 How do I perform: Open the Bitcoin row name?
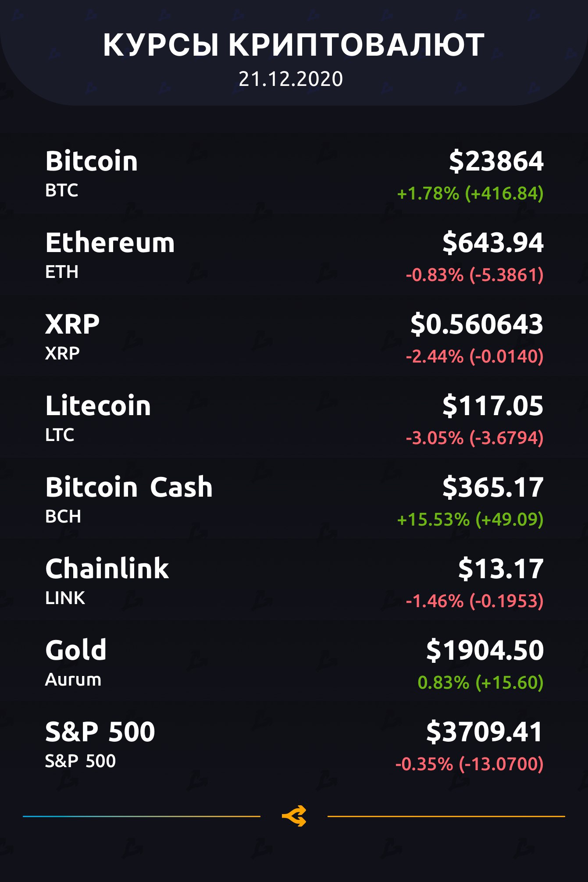[x=92, y=161]
